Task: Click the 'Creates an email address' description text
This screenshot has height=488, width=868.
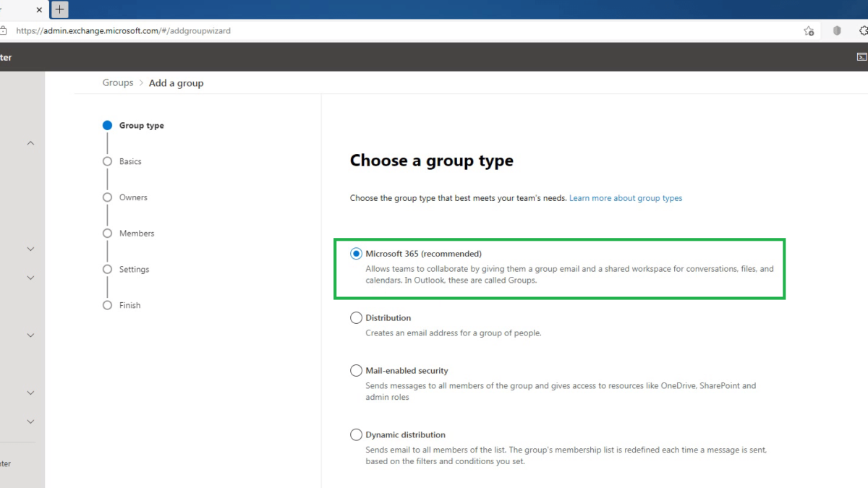Action: pos(454,333)
